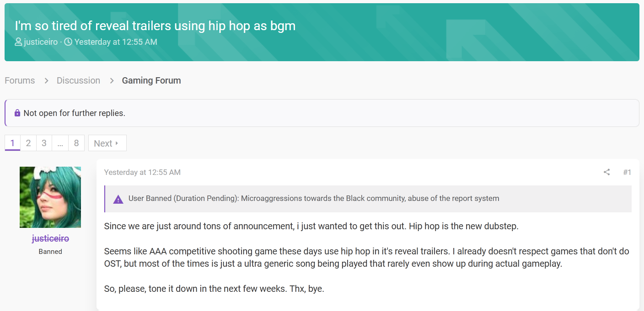Screen dimensions: 644x311
Task: Click the share icon on post #1
Action: 606,172
